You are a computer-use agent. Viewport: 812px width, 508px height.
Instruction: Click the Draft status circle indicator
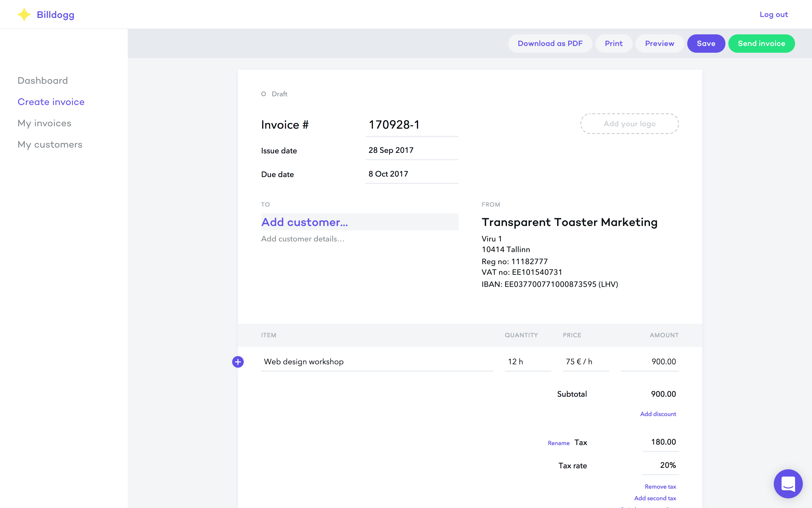pos(264,94)
